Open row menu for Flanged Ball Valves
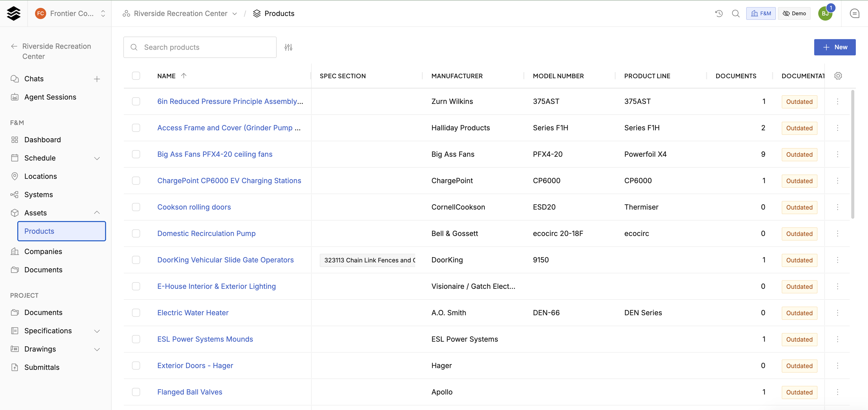The width and height of the screenshot is (868, 410). pos(837,392)
